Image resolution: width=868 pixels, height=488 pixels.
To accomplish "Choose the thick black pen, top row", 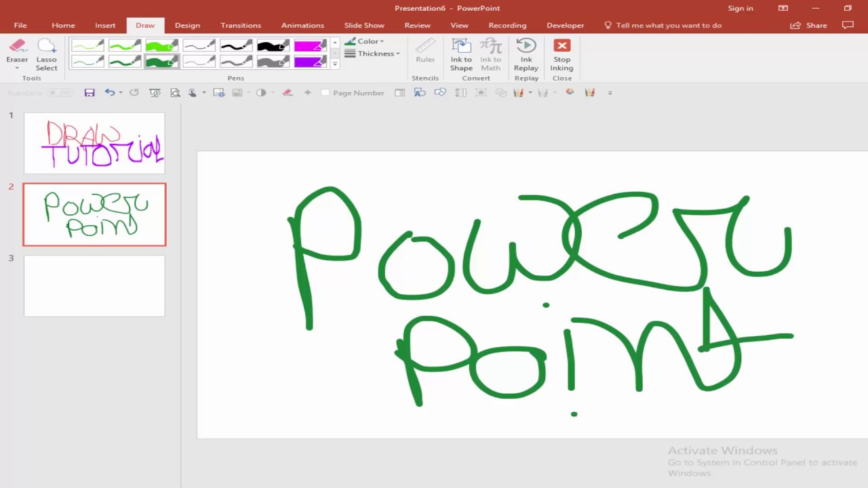I will [273, 45].
